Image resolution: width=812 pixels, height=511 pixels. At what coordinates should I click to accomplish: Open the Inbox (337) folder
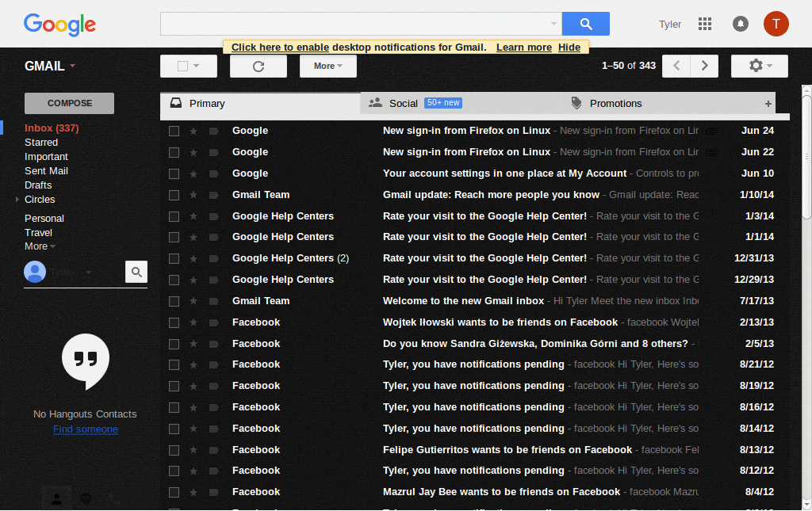tap(52, 128)
